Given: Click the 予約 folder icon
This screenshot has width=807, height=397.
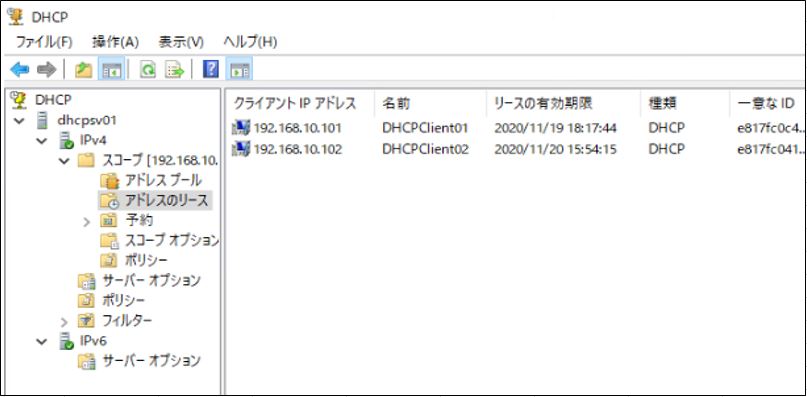Looking at the screenshot, I should (x=109, y=220).
